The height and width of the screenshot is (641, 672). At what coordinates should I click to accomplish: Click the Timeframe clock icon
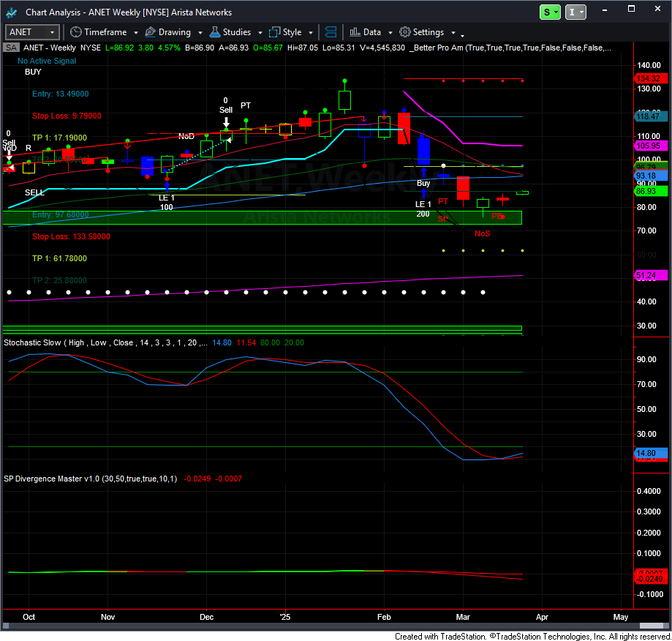coord(76,32)
